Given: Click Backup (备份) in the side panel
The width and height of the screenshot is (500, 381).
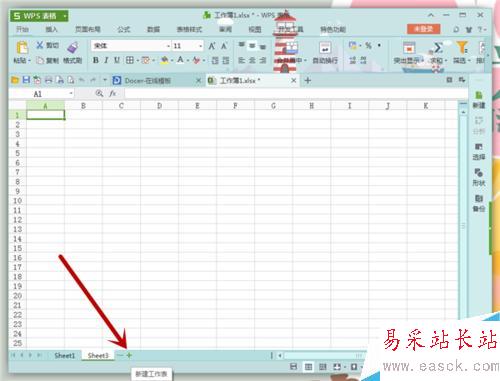Looking at the screenshot, I should [479, 203].
